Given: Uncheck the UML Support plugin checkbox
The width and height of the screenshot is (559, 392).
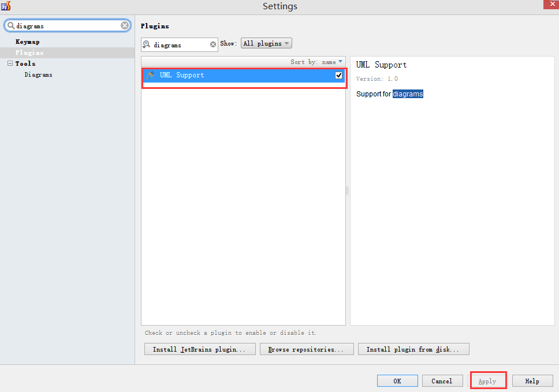Looking at the screenshot, I should click(338, 75).
